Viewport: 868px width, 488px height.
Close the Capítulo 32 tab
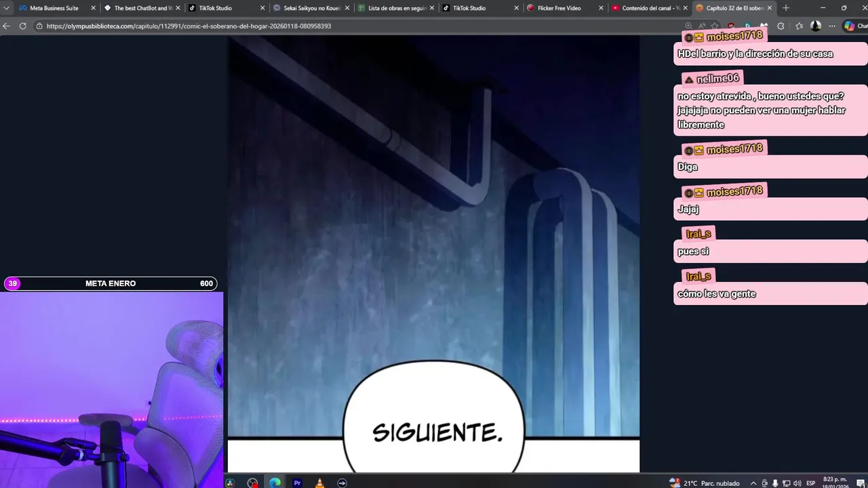(770, 8)
